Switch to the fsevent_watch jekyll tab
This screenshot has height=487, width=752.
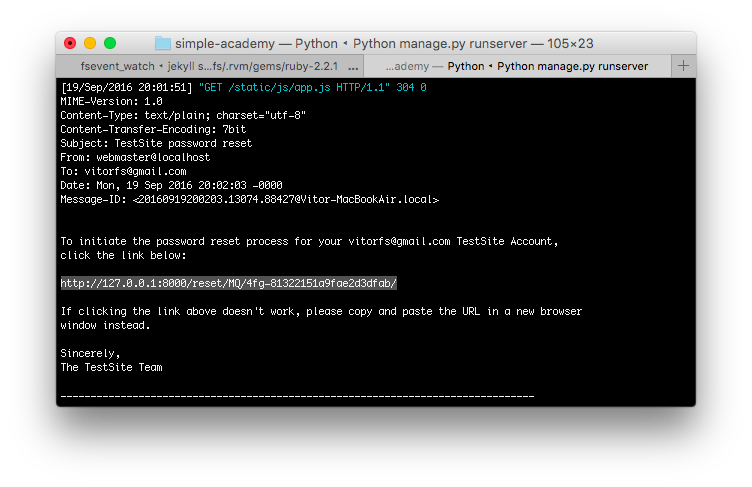210,66
